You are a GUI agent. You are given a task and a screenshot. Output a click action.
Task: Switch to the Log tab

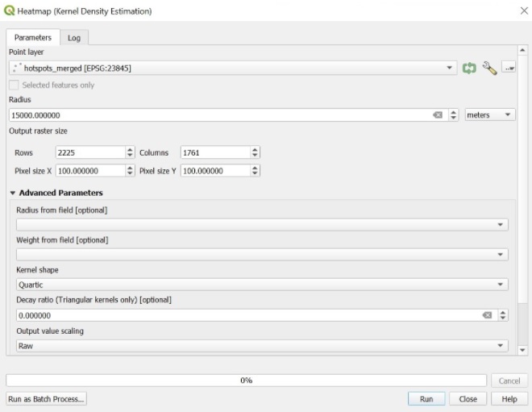coord(73,38)
